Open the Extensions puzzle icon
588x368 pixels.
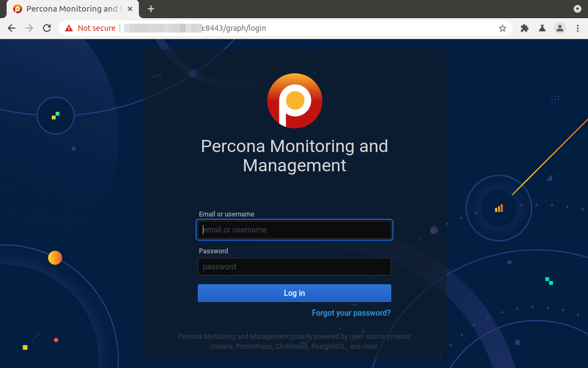click(525, 28)
